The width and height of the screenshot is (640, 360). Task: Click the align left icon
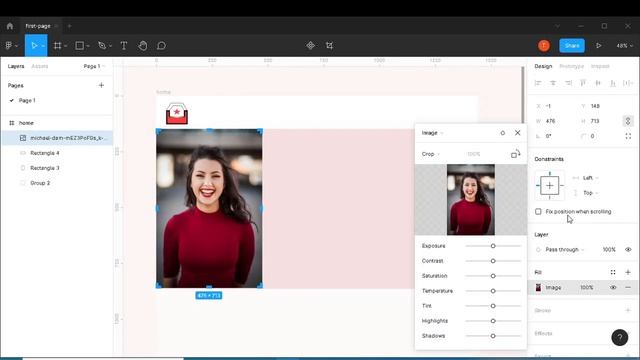(538, 83)
